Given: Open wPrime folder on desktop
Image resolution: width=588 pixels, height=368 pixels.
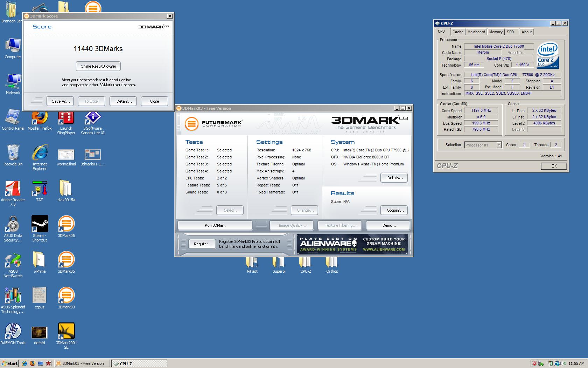Looking at the screenshot, I should tap(40, 263).
